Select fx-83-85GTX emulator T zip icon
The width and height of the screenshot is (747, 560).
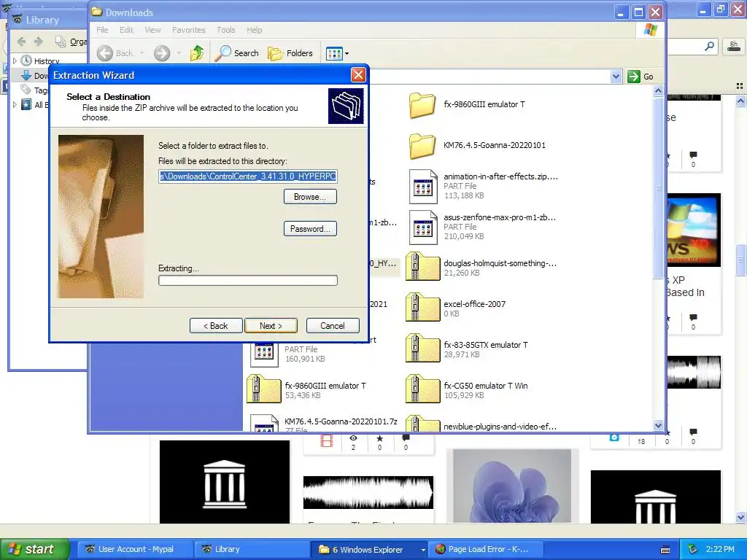point(422,349)
